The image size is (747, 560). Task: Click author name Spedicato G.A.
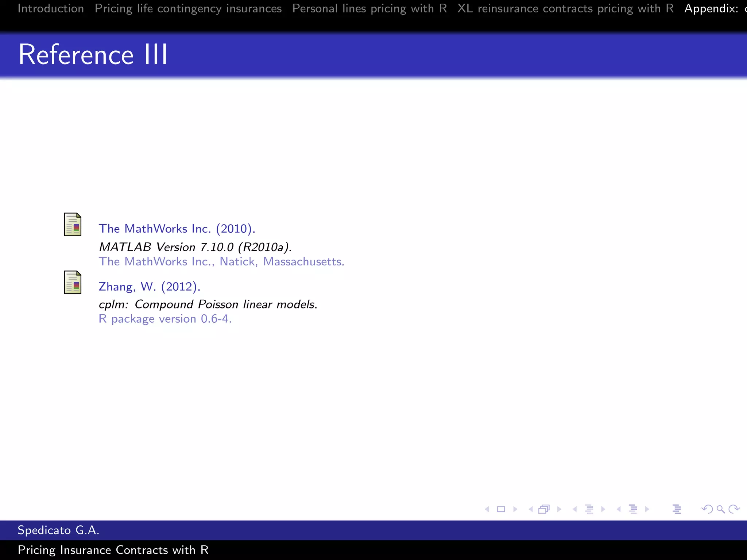pyautogui.click(x=58, y=530)
